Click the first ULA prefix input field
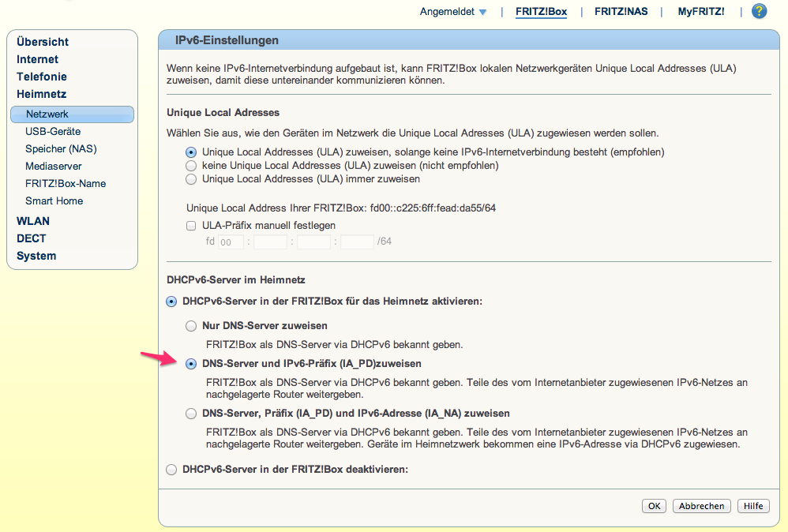The image size is (788, 532). (231, 242)
